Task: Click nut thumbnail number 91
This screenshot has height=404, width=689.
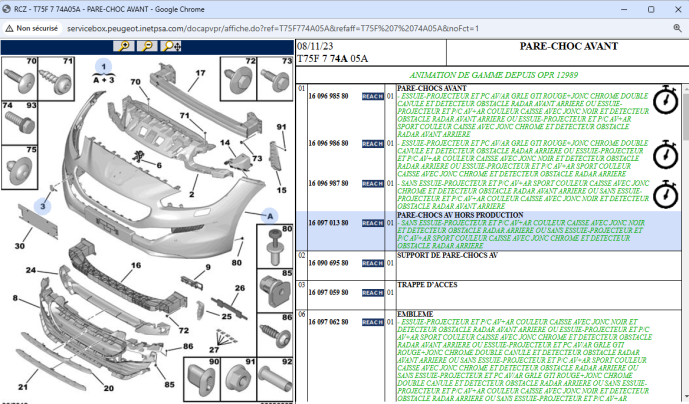Action: 238,379
